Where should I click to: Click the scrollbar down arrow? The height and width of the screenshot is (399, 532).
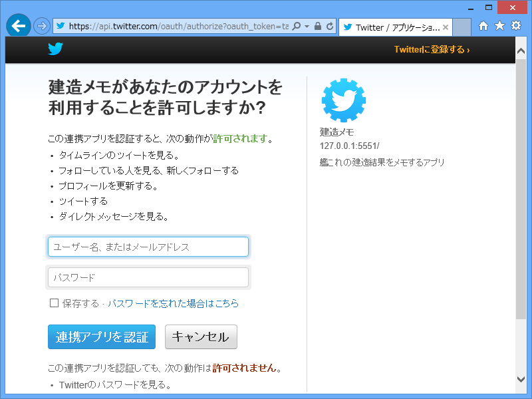point(521,379)
